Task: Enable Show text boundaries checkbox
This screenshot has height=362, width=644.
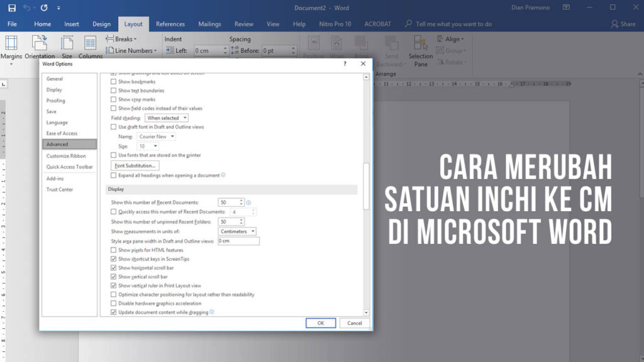Action: pos(113,90)
